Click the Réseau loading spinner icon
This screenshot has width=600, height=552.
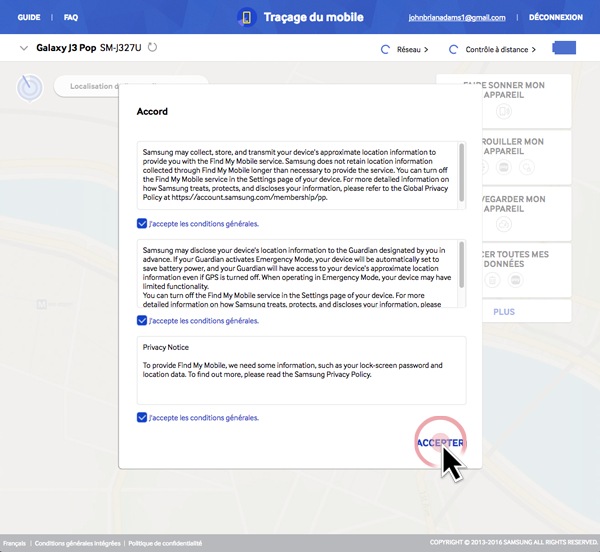tap(385, 49)
